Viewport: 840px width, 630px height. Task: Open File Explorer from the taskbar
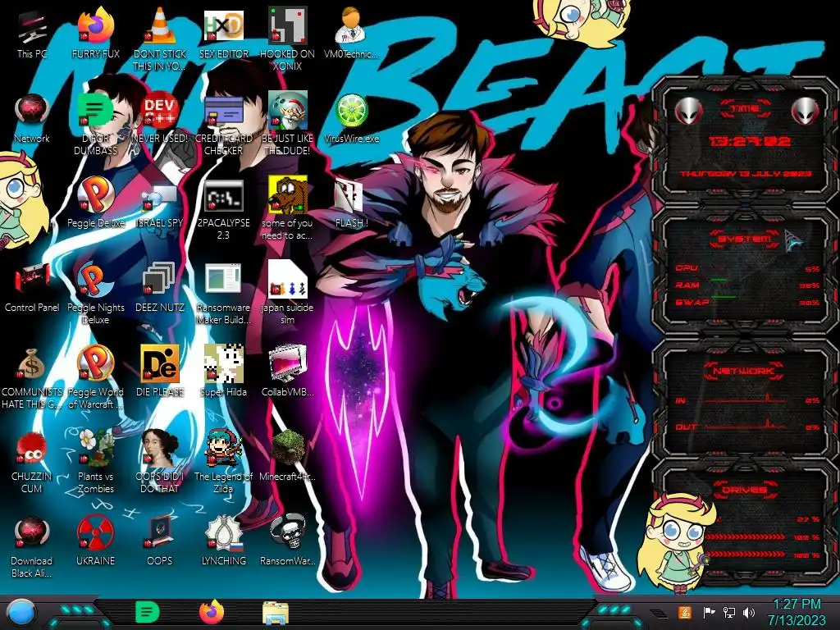coord(276,612)
